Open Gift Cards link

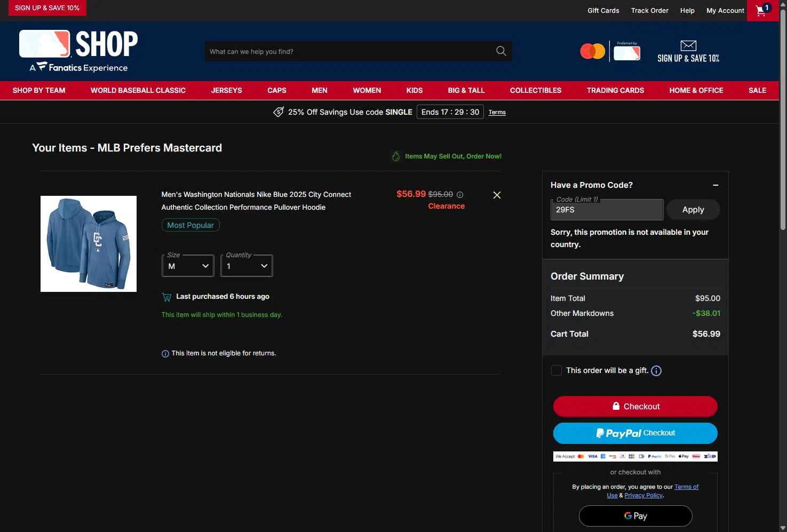pos(603,11)
